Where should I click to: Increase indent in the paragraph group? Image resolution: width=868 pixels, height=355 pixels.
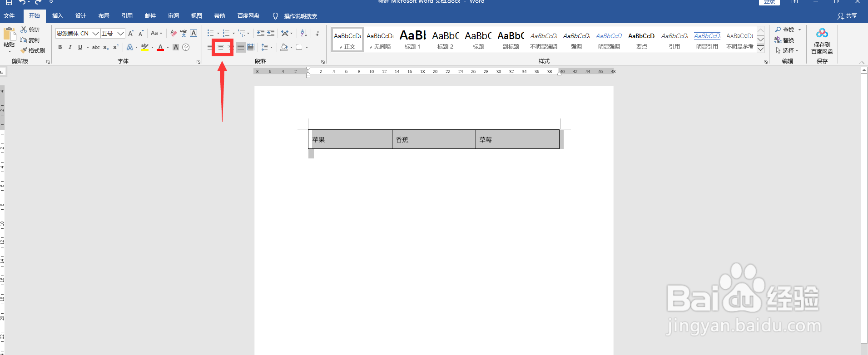coord(271,33)
